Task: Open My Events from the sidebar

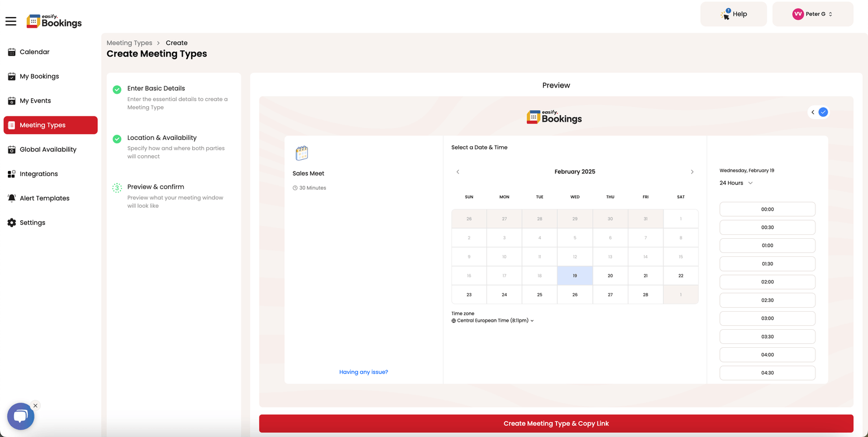Action: click(50, 100)
